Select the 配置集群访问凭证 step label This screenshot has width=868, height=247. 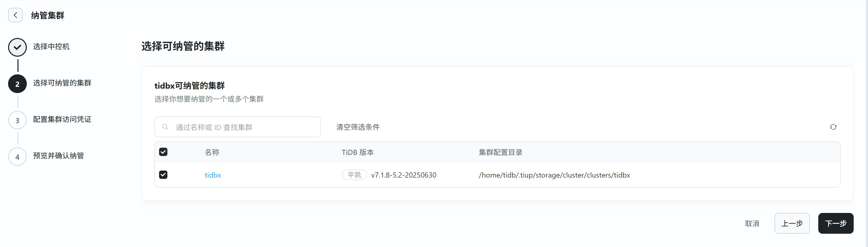click(x=62, y=119)
